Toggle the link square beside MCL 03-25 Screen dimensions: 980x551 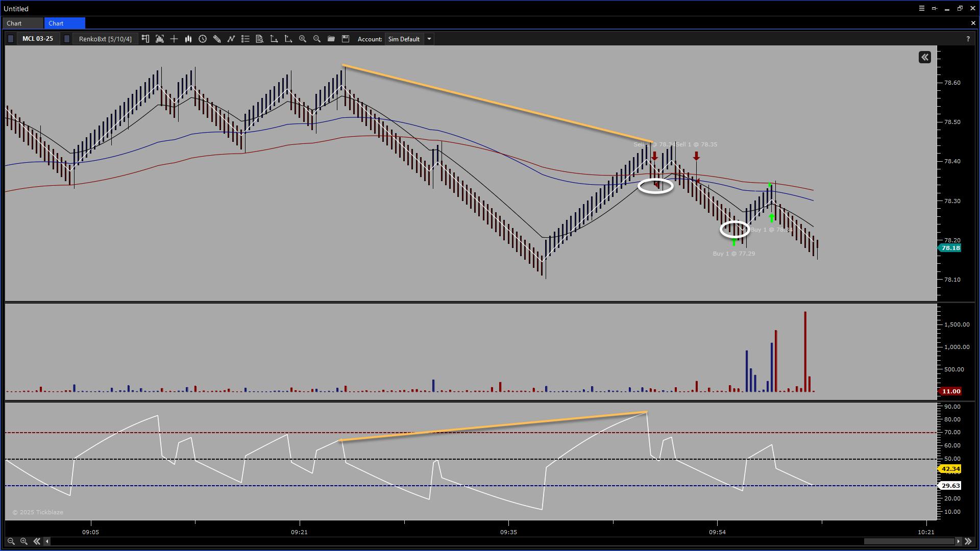(11, 39)
